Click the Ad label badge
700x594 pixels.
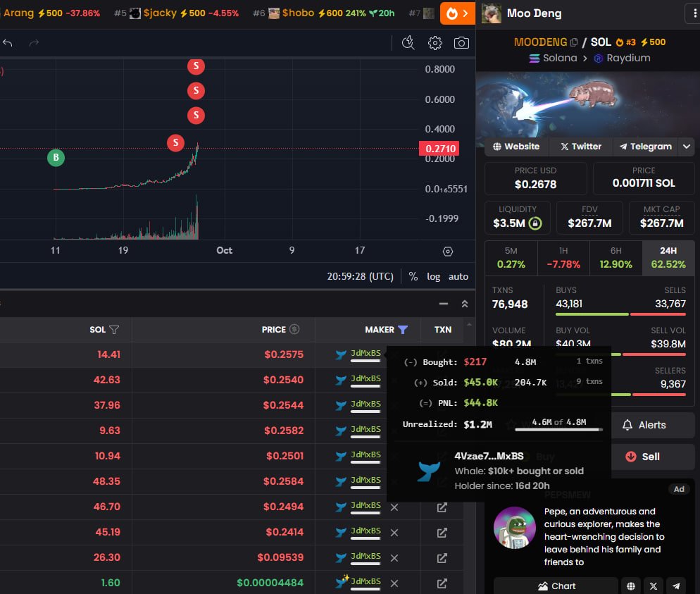tap(679, 489)
